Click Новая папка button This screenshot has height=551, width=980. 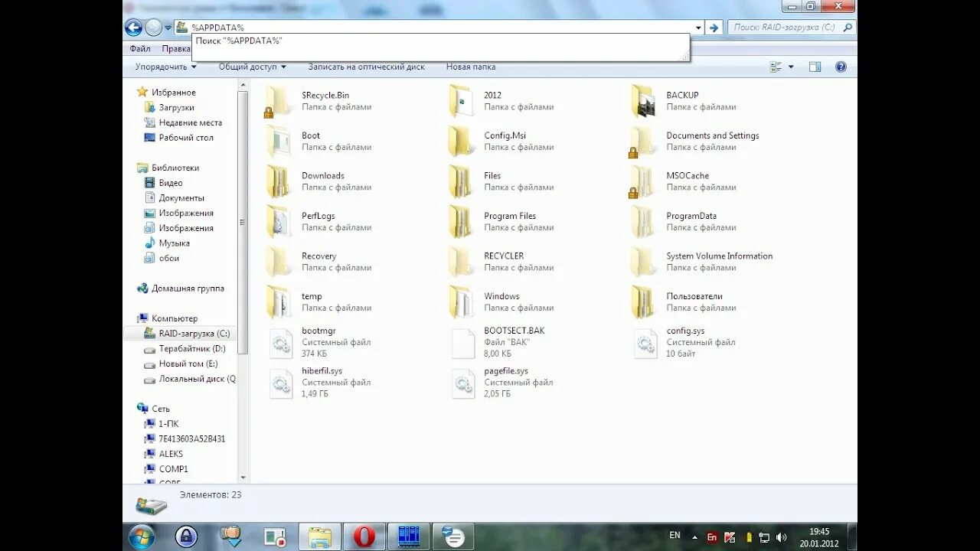(471, 67)
